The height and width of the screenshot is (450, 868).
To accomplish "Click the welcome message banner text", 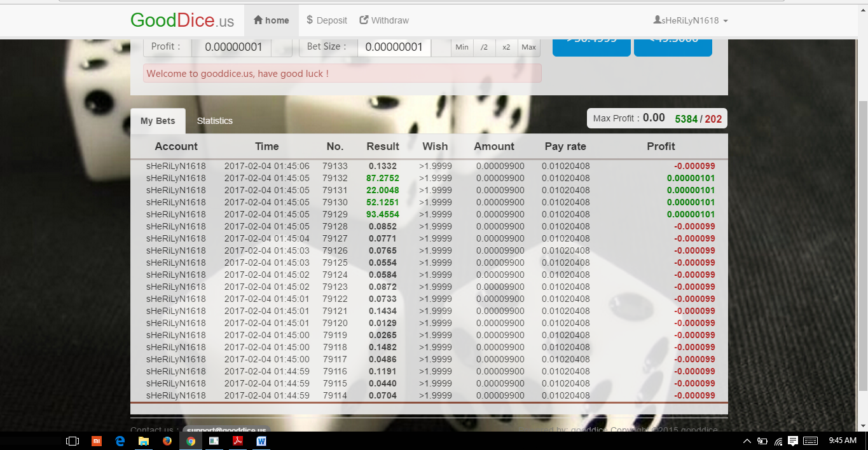I will pyautogui.click(x=237, y=74).
